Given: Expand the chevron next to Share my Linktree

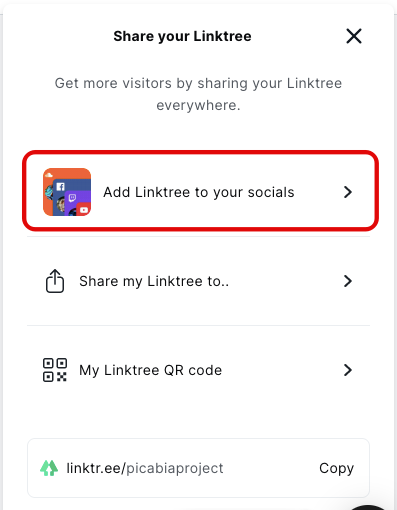Looking at the screenshot, I should [348, 281].
